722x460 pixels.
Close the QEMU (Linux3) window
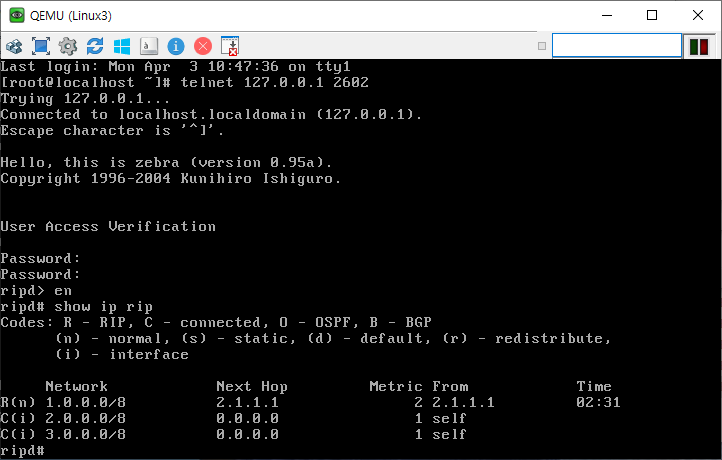click(x=698, y=15)
